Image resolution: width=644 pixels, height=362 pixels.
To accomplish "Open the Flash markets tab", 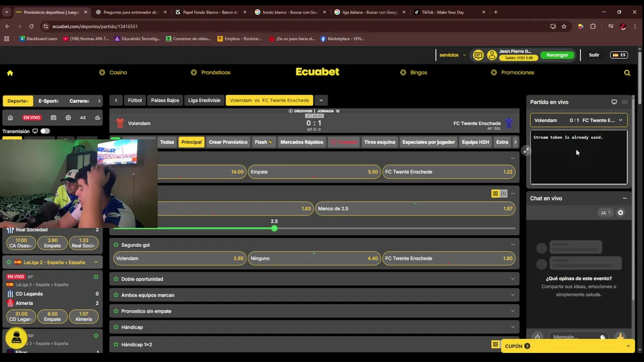I will point(263,142).
